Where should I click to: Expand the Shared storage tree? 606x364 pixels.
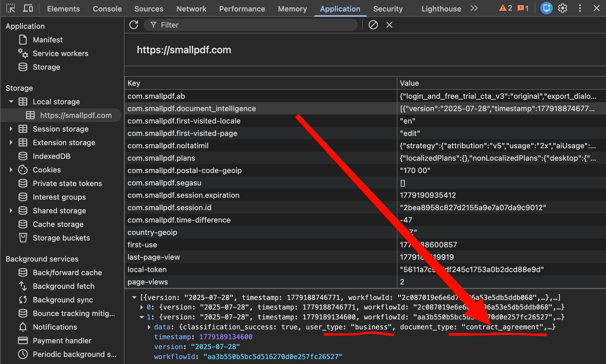(11, 210)
